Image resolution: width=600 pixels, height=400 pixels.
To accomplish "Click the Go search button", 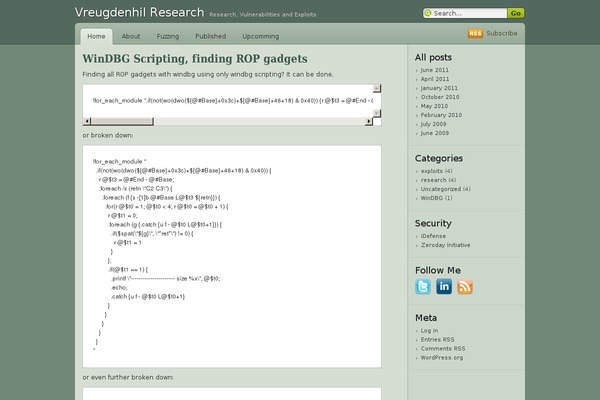I will (x=515, y=13).
